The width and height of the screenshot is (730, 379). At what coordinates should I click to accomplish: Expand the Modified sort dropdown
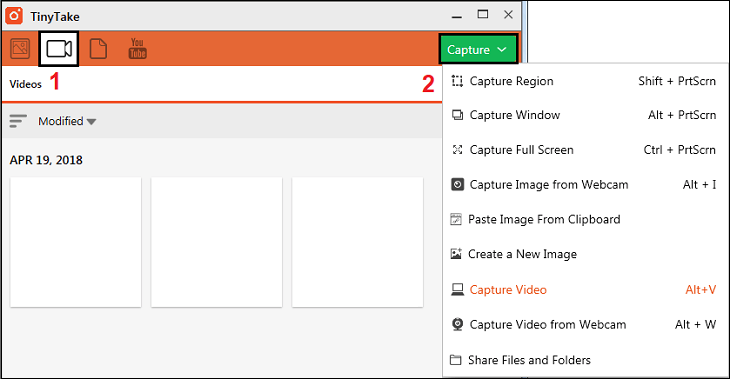point(67,122)
